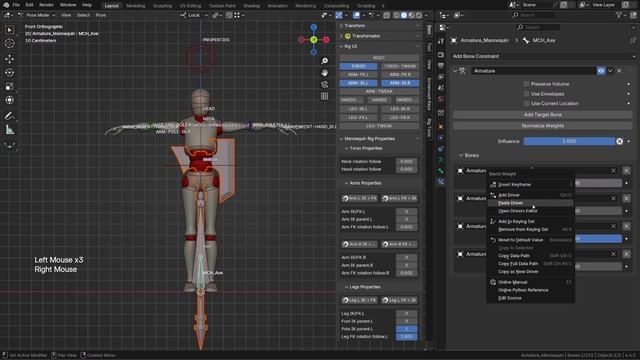640x360 pixels.
Task: Click the pin icon in properties editor
Action: click(x=633, y=40)
